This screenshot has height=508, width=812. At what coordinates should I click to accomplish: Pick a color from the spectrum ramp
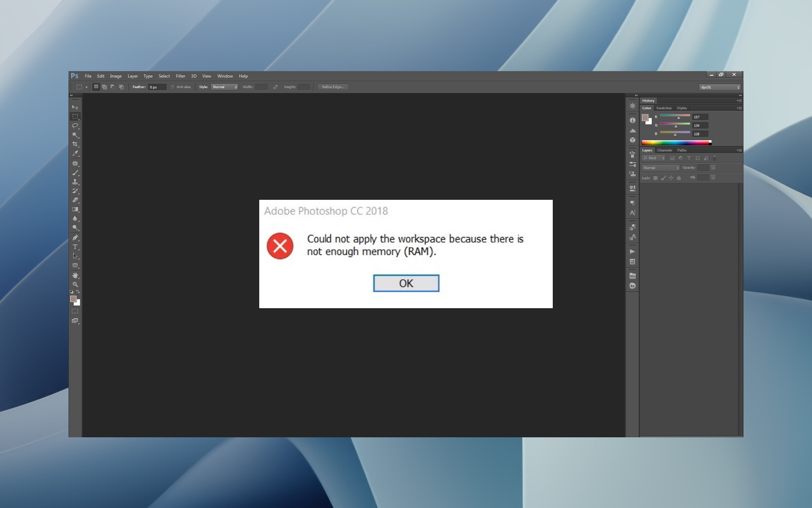pyautogui.click(x=676, y=143)
